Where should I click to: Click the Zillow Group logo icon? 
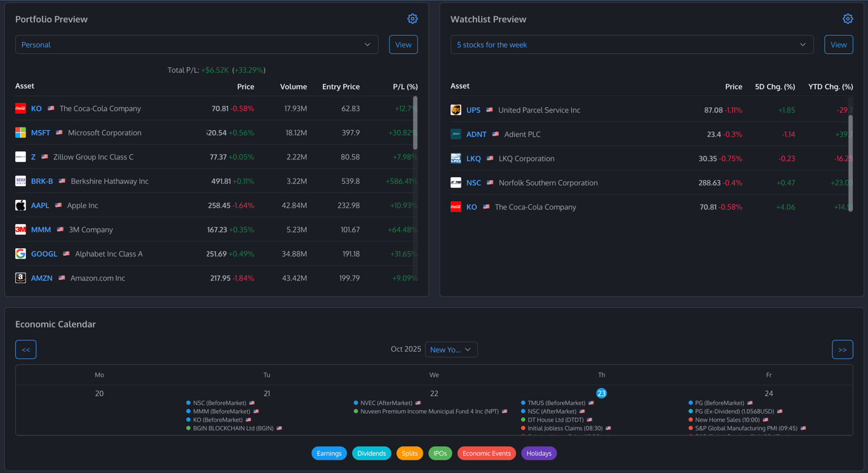point(20,157)
